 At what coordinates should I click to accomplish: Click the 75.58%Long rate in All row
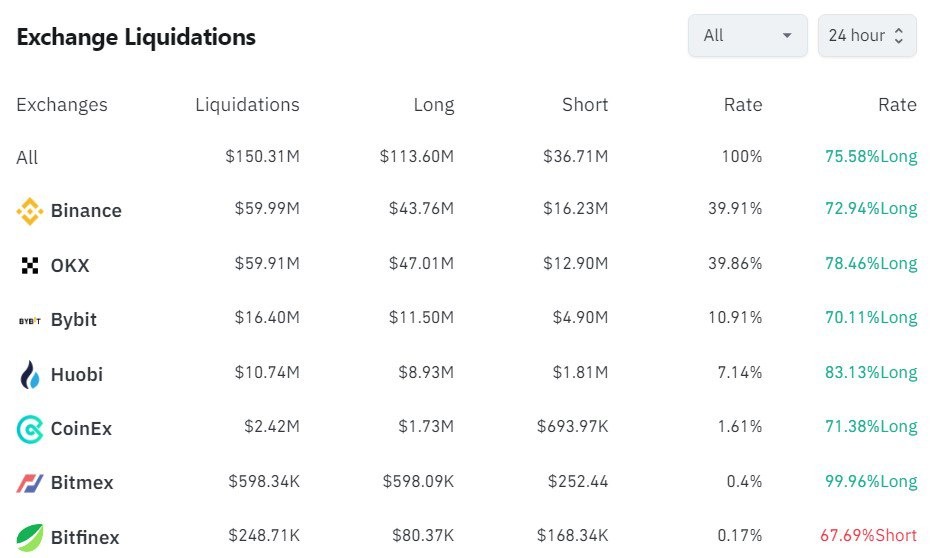[870, 157]
